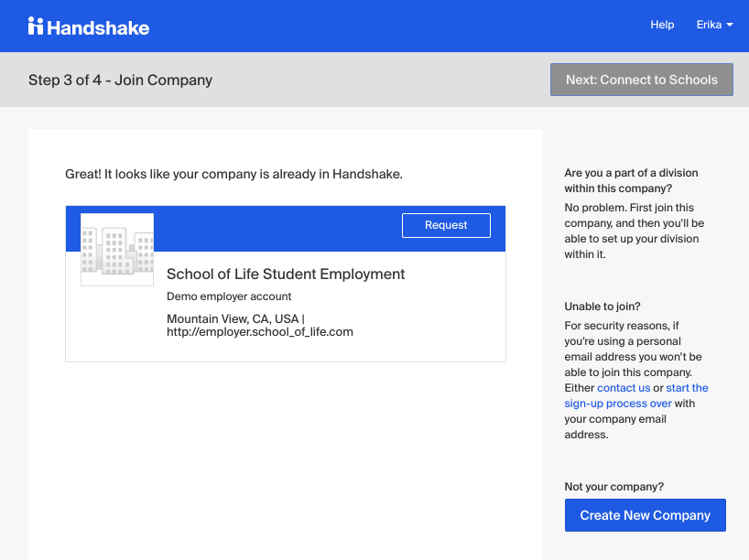749x560 pixels.
Task: Open the contact us link
Action: click(624, 388)
